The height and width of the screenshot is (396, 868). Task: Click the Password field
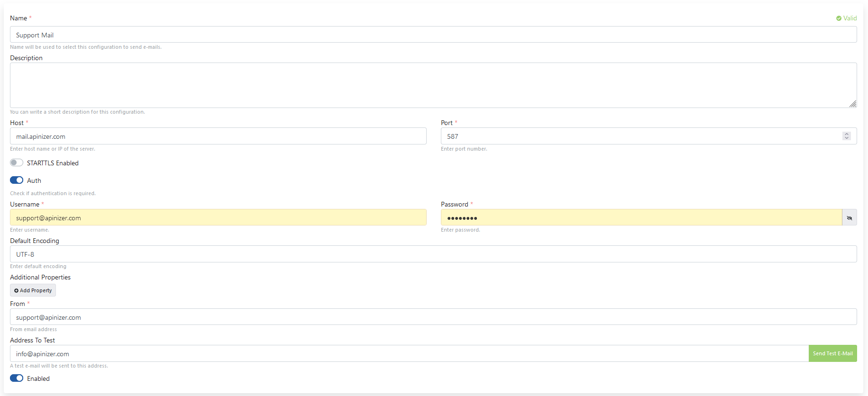pyautogui.click(x=641, y=217)
